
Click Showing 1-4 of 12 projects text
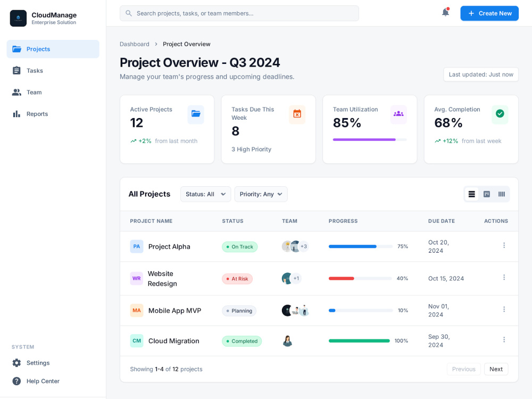(166, 369)
